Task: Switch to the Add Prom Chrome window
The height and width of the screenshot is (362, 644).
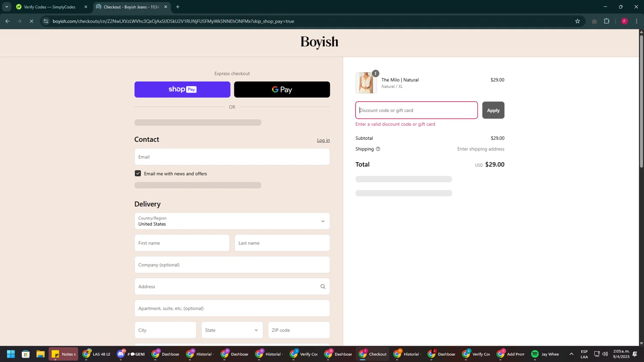Action: click(510, 354)
